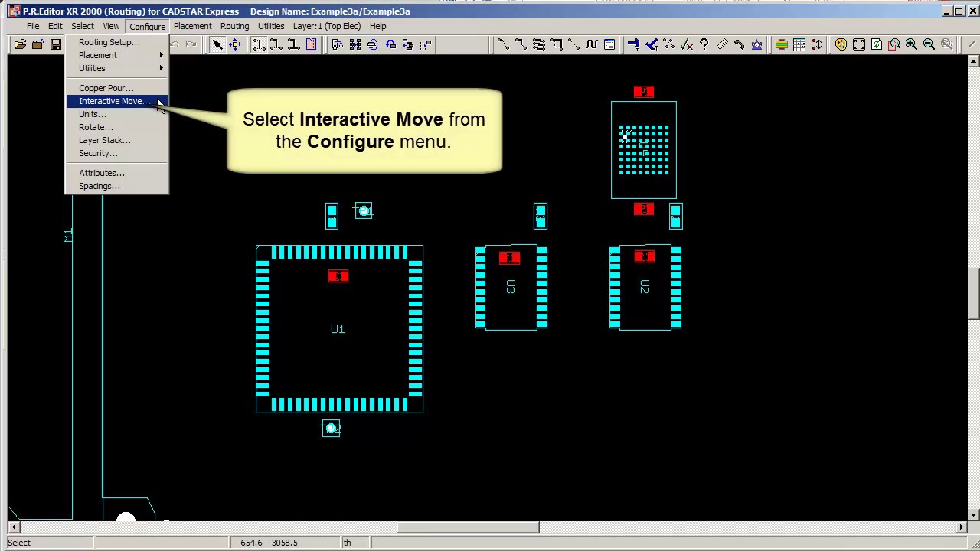Click the horizontal scrollbar thumb
Screen dimensions: 980x551
click(x=468, y=527)
